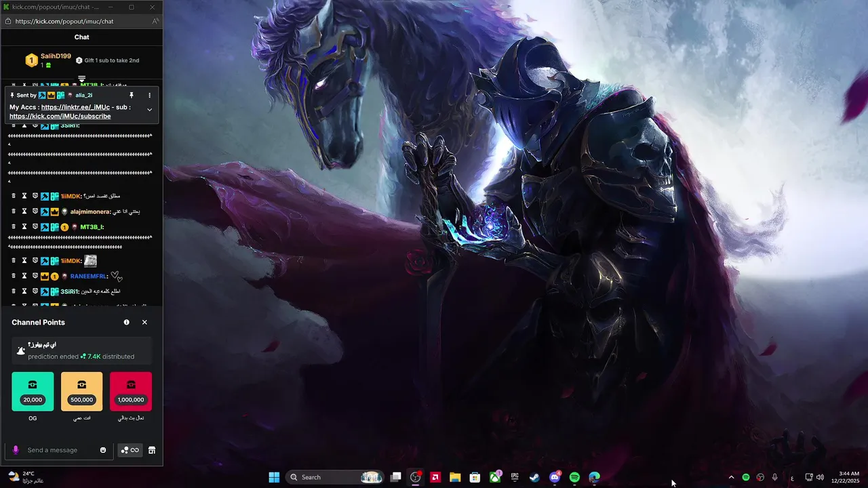Viewport: 868px width, 488px height.
Task: Click username alajmimonera in chat
Action: tap(90, 211)
